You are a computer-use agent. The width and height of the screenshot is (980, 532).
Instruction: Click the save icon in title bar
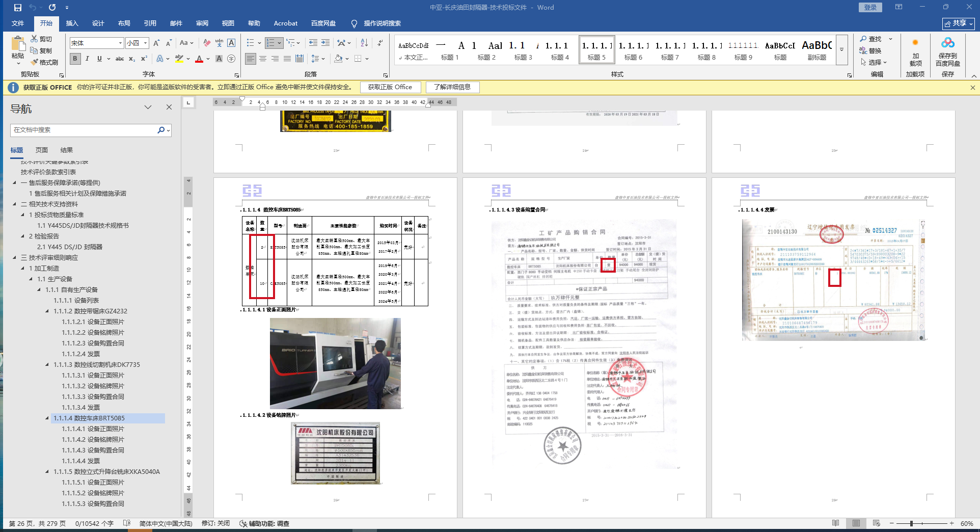[18, 7]
